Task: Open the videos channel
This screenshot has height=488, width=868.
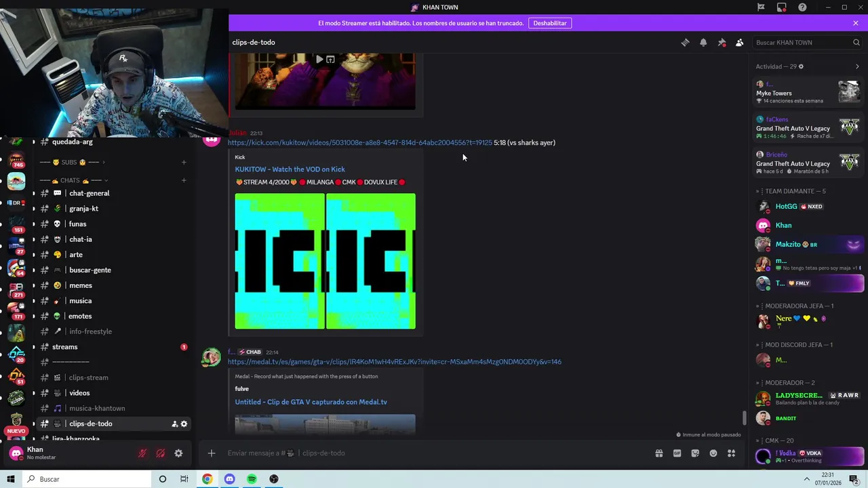Action: pyautogui.click(x=114, y=393)
